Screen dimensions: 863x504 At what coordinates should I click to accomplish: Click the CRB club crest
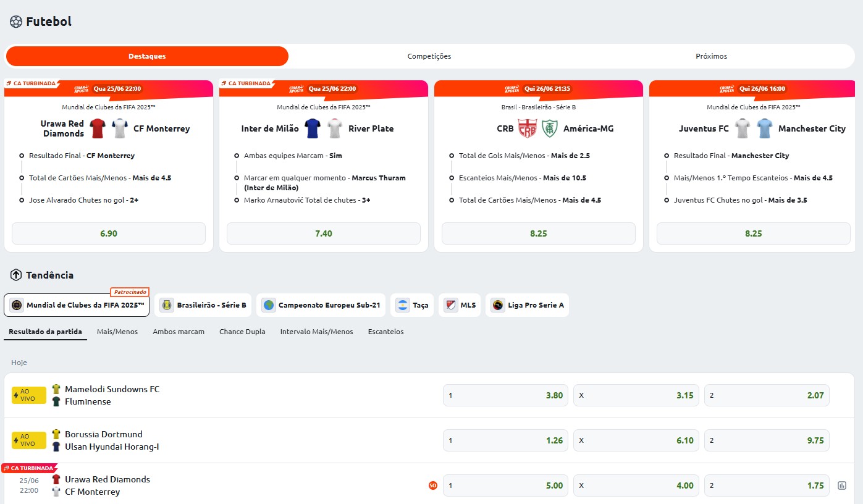(x=527, y=128)
